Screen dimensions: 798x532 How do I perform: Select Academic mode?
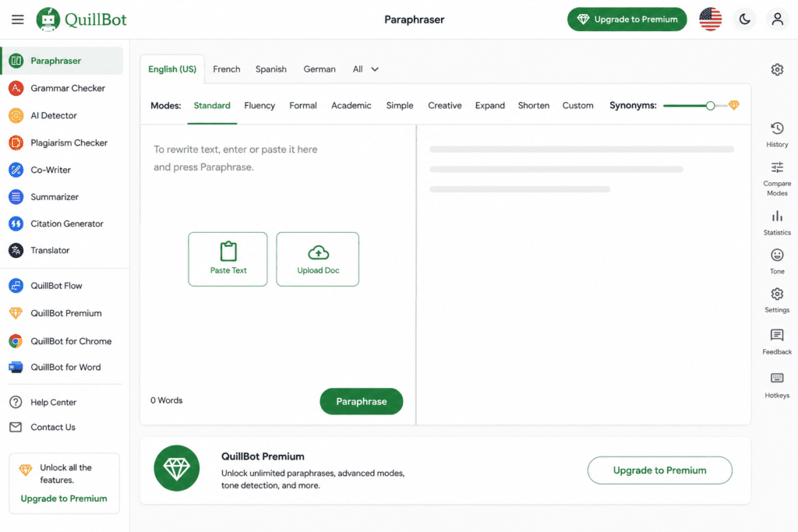(351, 106)
